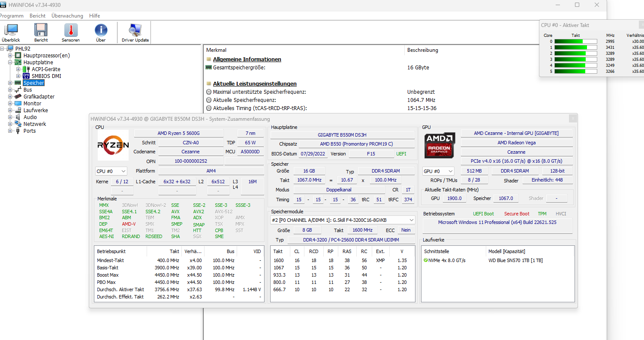This screenshot has height=340, width=644.
Task: Click the AMD Ryzen 5 5600G name field
Action: (x=179, y=133)
